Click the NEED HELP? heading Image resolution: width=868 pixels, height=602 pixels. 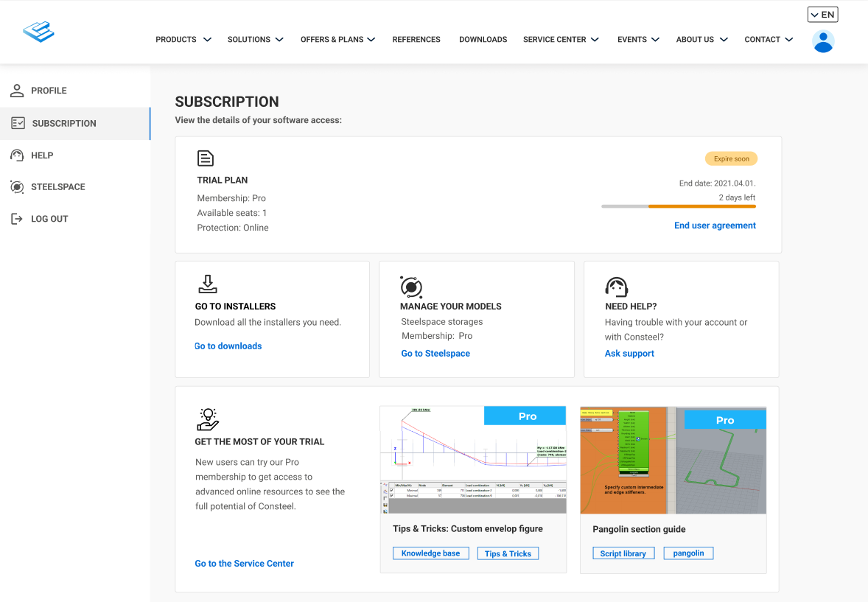pyautogui.click(x=631, y=307)
